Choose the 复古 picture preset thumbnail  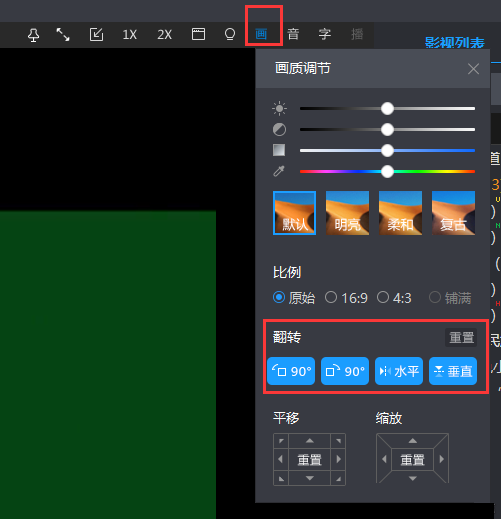pos(453,213)
